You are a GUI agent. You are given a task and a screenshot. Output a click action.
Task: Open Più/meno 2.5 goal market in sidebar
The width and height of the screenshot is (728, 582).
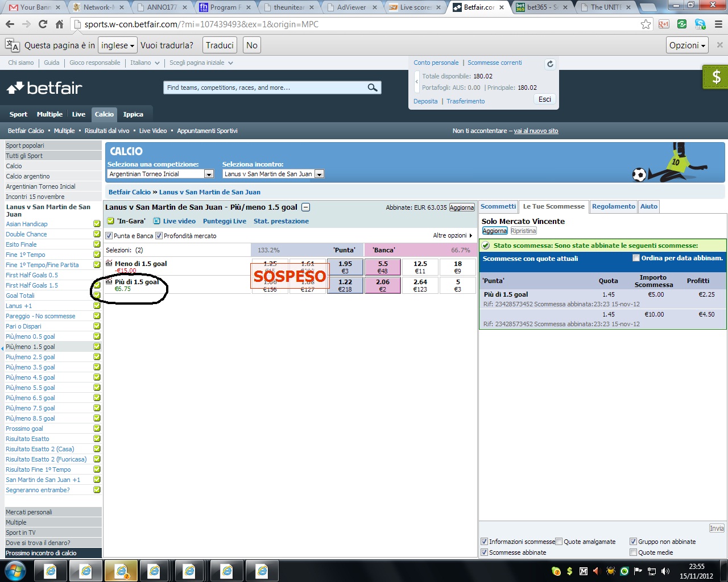[30, 357]
